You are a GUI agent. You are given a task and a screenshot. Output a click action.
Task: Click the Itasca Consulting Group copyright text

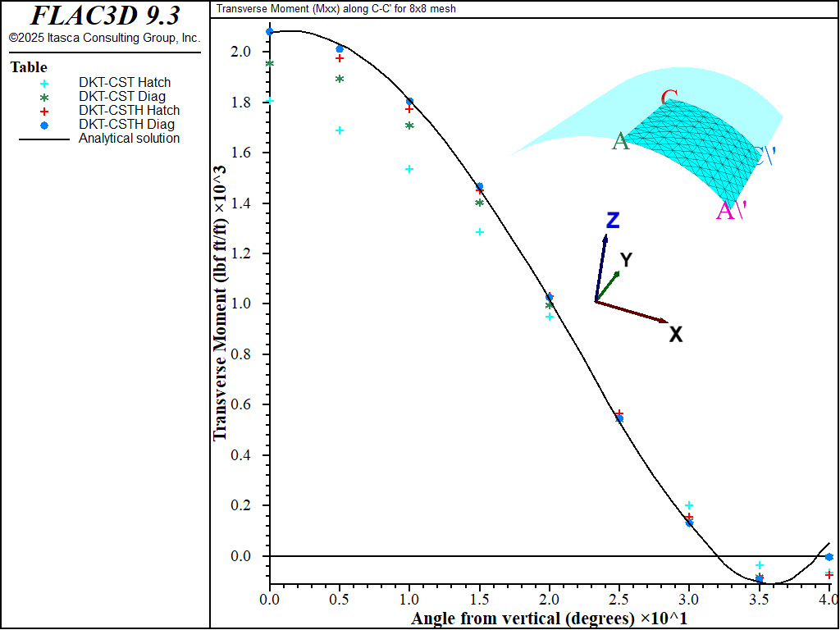(104, 38)
